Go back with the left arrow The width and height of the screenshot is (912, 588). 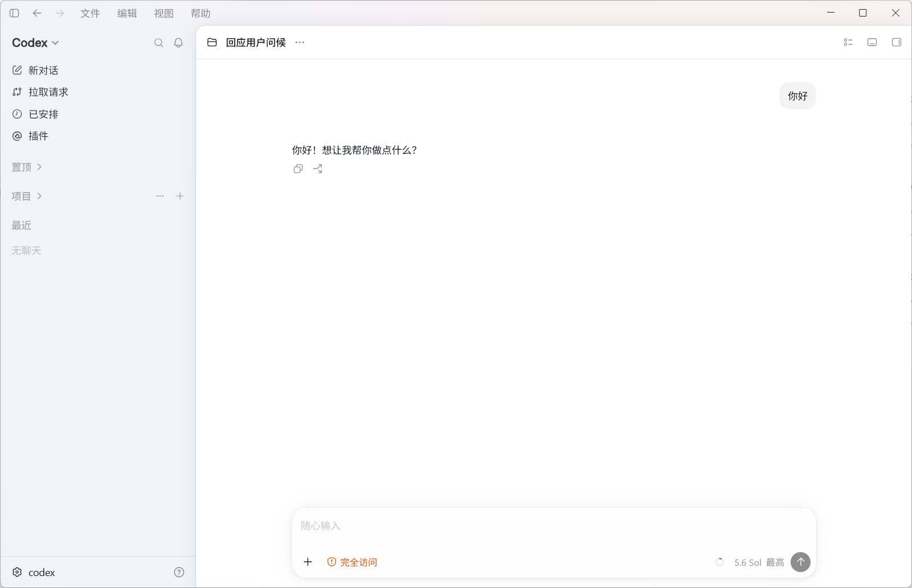(x=37, y=13)
